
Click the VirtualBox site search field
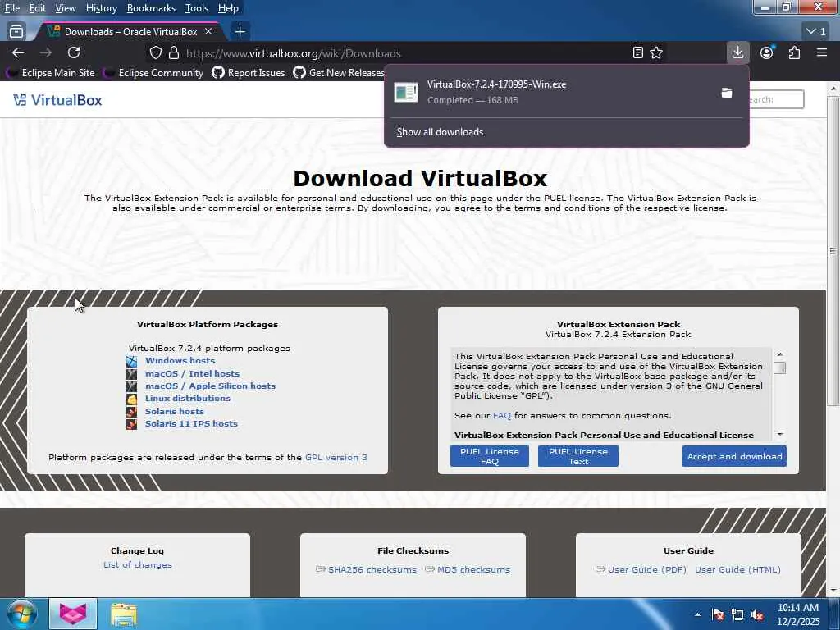776,99
